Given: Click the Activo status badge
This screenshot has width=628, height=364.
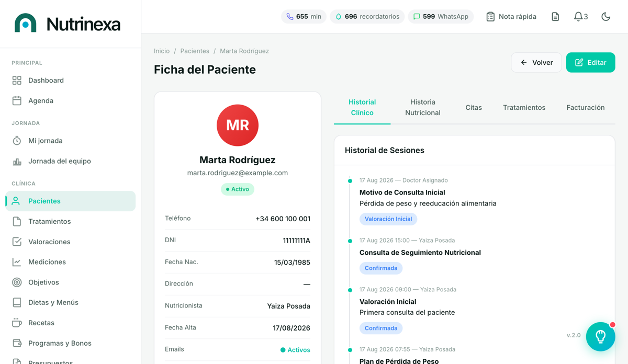Looking at the screenshot, I should 238,189.
